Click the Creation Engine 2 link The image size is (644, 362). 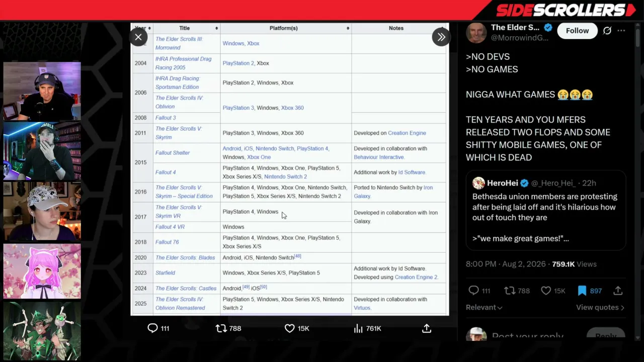417,277
